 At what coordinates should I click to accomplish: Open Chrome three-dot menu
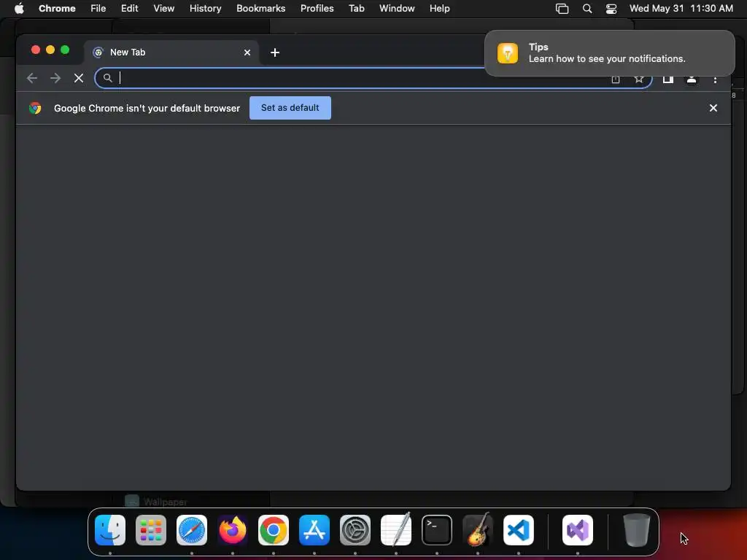pos(715,80)
